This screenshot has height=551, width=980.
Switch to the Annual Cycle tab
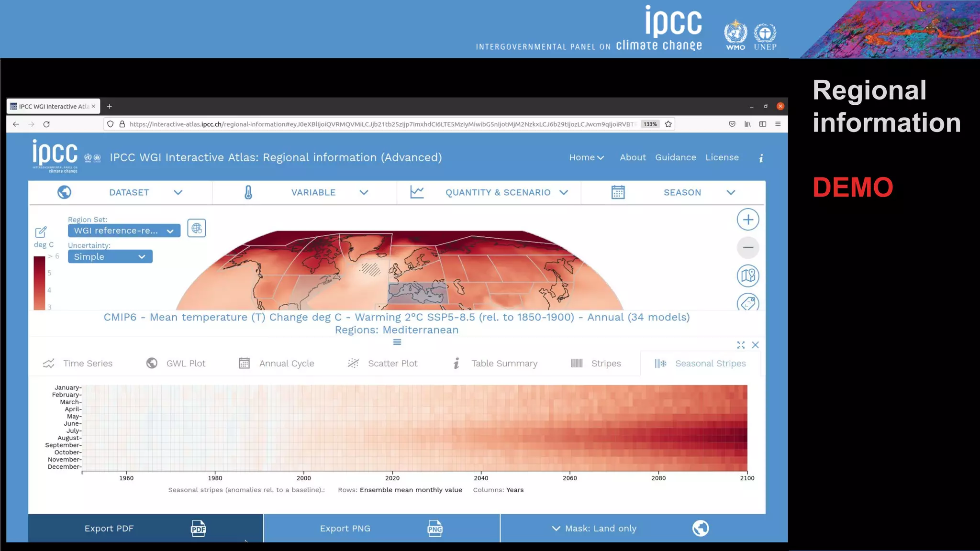[x=276, y=364]
